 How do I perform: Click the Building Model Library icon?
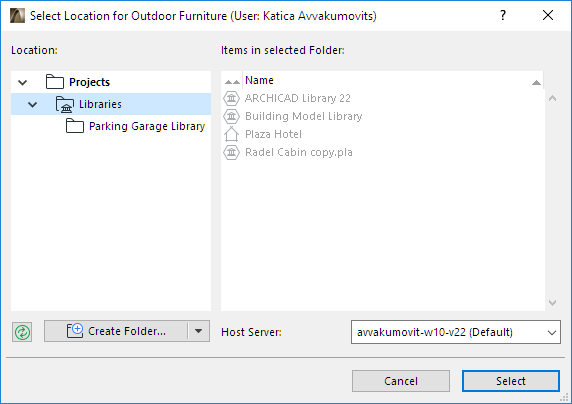[x=231, y=116]
